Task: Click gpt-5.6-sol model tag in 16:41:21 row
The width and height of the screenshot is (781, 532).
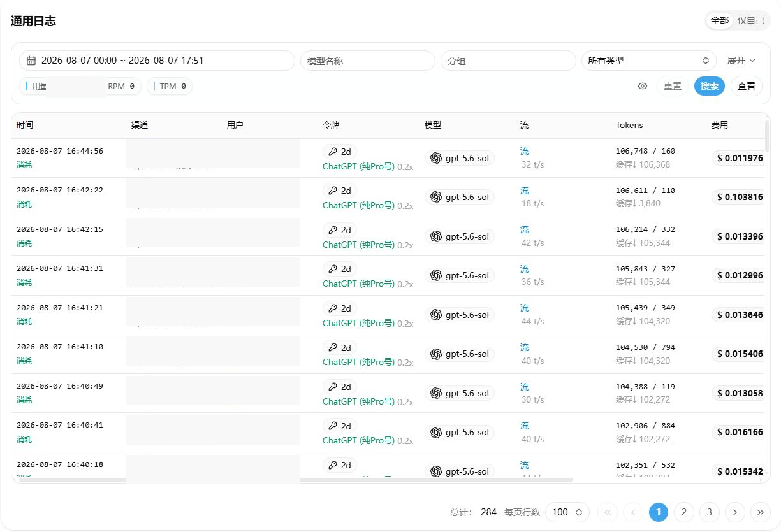Action: pyautogui.click(x=460, y=315)
